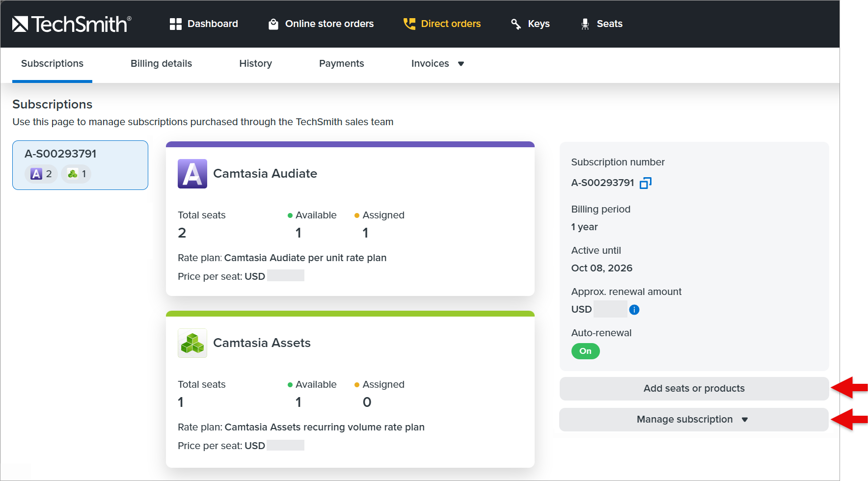
Task: Click the Seats chair icon
Action: click(x=585, y=24)
